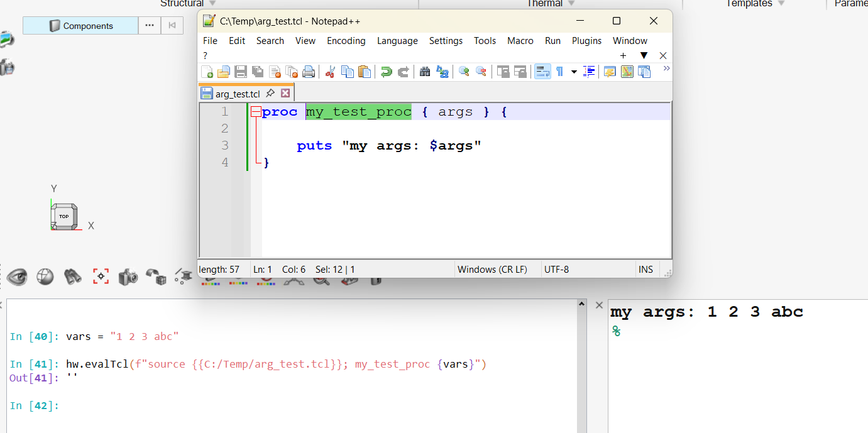This screenshot has height=433, width=868.
Task: Close the arg_test.tcl tab
Action: coord(285,93)
